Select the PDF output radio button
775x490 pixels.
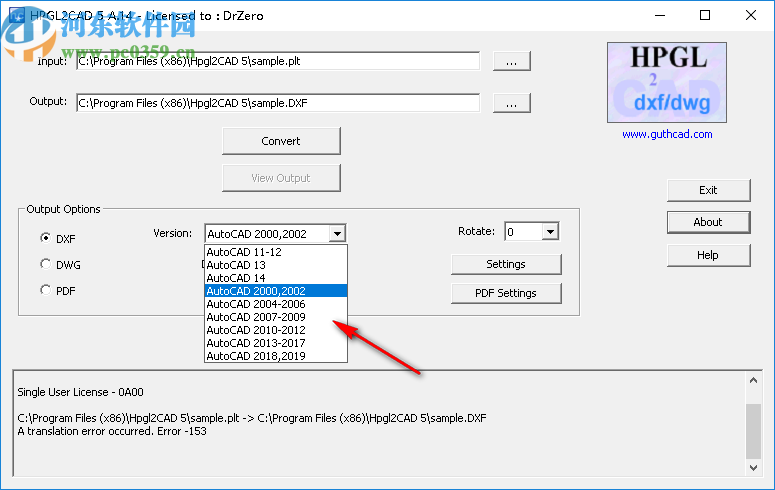click(x=45, y=290)
